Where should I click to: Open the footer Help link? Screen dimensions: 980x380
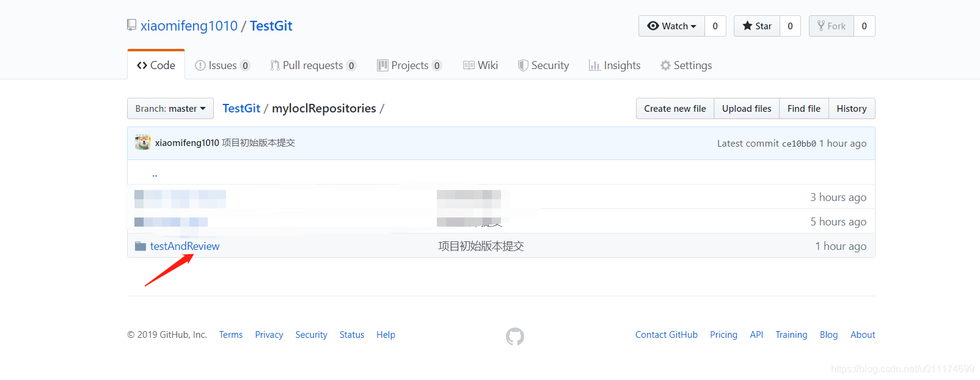tap(386, 335)
